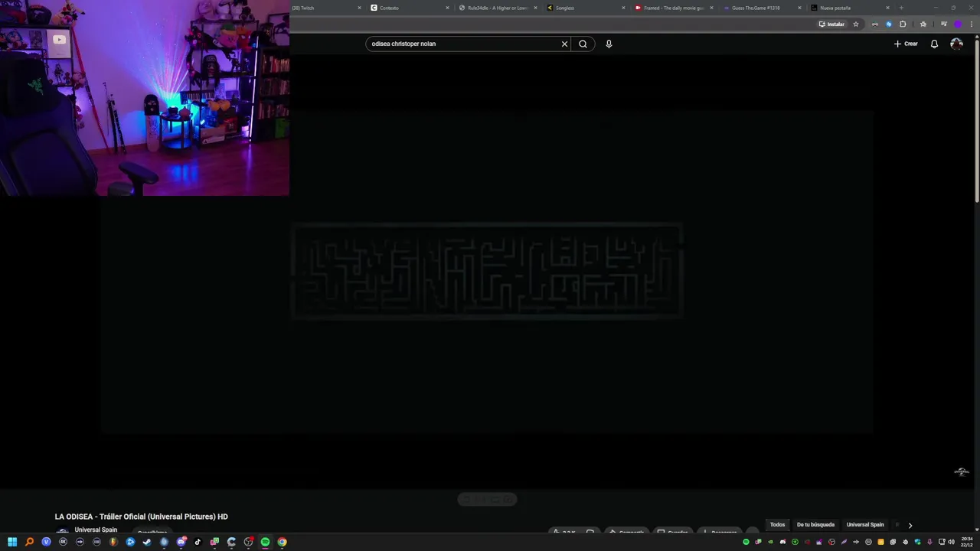Image resolution: width=980 pixels, height=551 pixels.
Task: Switch to the Twitch tab
Action: tap(326, 8)
